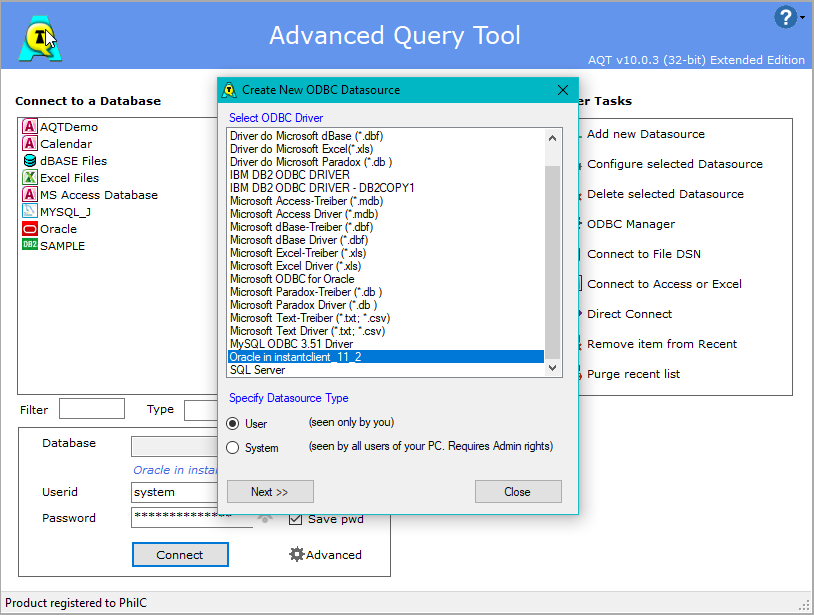Click the Password input field
Image resolution: width=814 pixels, height=615 pixels.
click(175, 517)
